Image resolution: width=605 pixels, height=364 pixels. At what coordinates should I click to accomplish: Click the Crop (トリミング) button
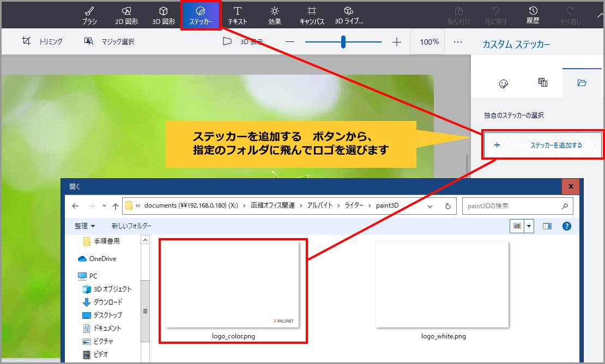point(42,41)
